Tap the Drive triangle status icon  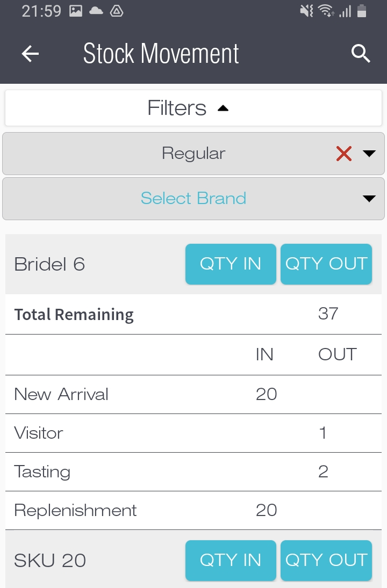point(117,11)
